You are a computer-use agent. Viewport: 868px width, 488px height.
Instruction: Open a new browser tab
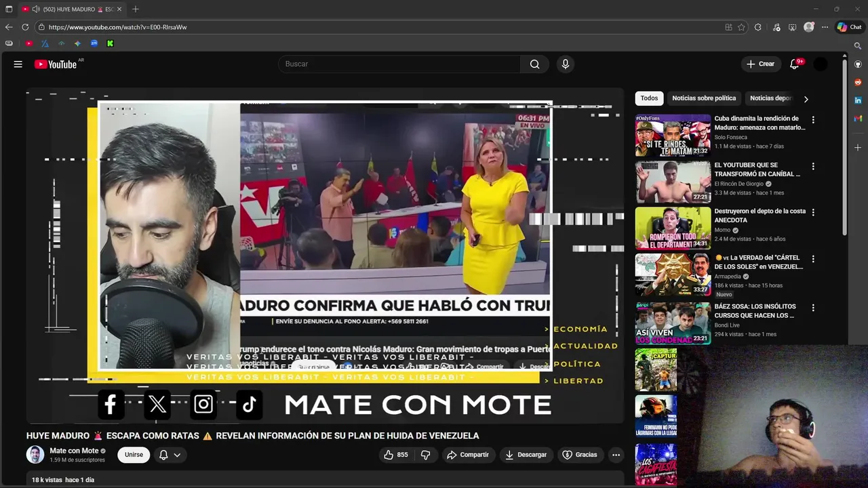coord(136,9)
